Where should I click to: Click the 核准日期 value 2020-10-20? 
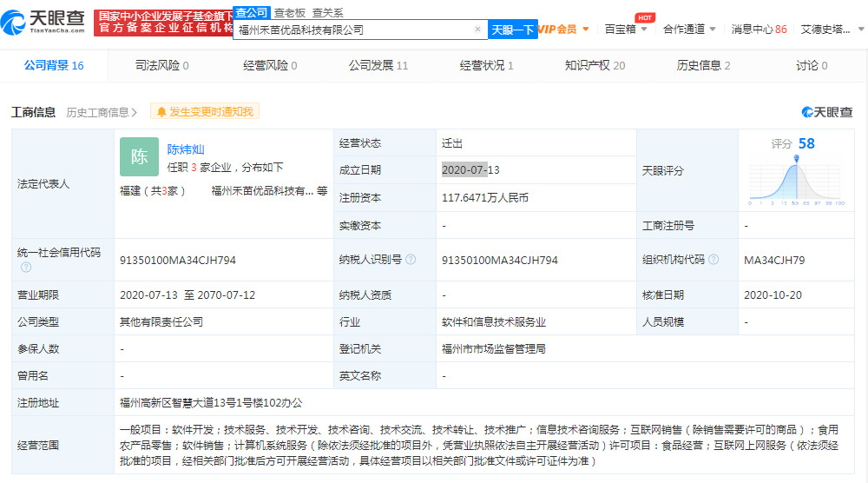point(773,295)
